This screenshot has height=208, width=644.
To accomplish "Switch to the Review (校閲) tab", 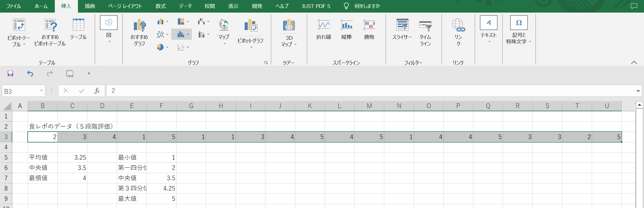I will (x=210, y=6).
